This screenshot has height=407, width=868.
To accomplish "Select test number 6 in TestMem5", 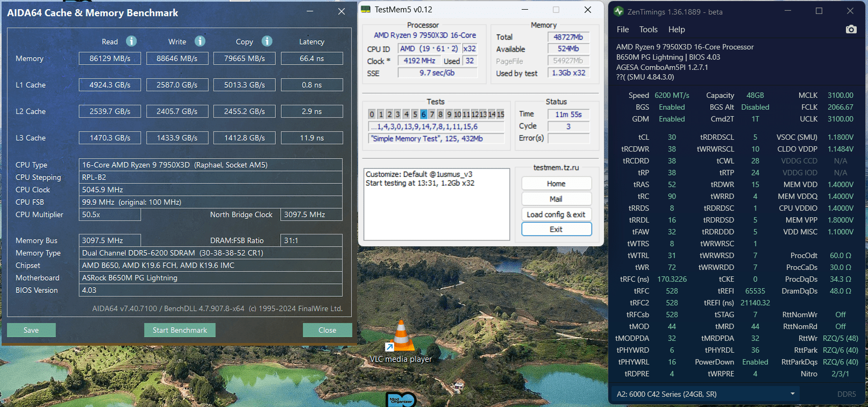I will tap(423, 114).
